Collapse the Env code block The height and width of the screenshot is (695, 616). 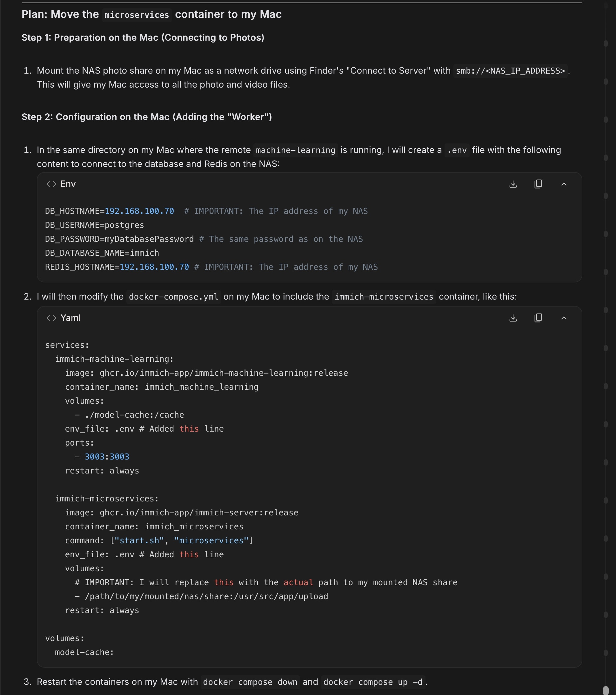pos(564,184)
